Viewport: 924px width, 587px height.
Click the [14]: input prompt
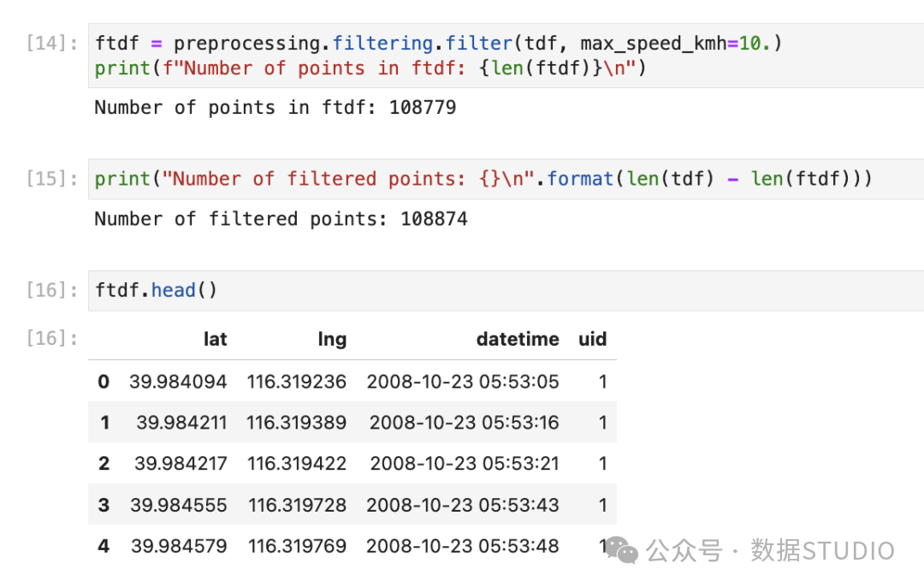coord(52,43)
